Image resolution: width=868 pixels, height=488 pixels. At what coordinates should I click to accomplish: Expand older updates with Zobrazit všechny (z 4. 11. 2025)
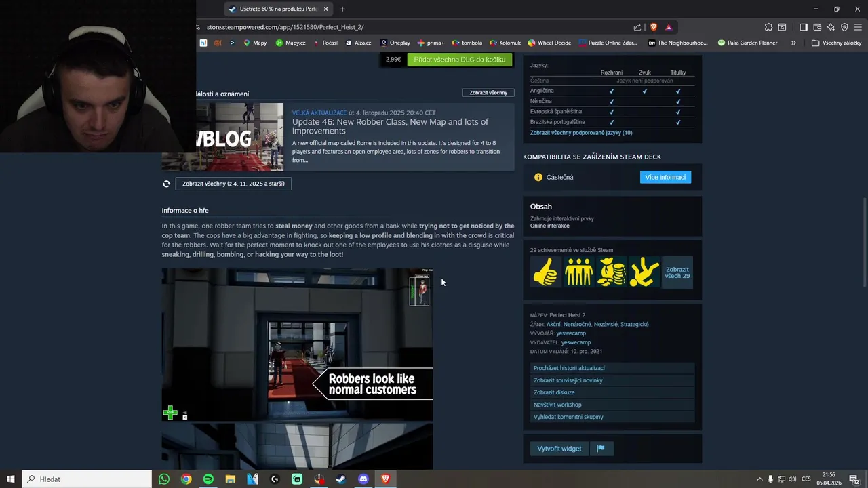point(233,184)
